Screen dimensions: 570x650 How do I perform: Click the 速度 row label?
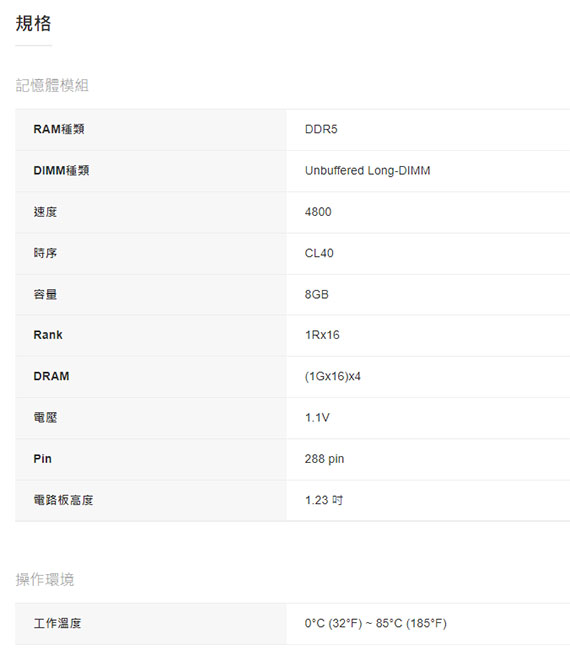[45, 212]
